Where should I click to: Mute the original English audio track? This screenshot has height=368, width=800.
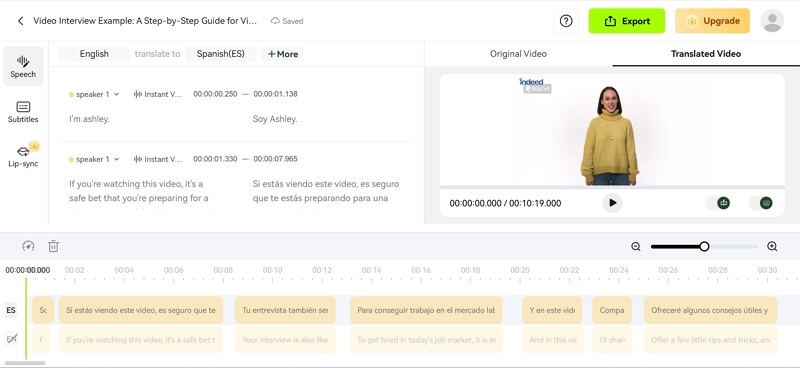tap(11, 338)
